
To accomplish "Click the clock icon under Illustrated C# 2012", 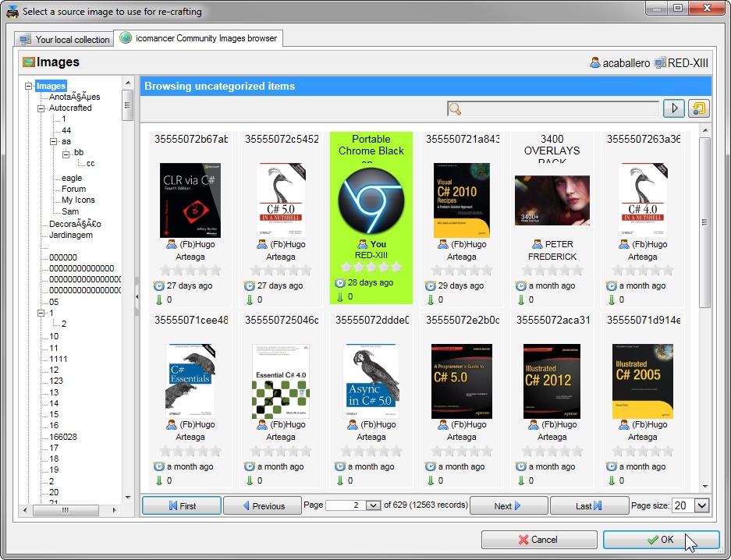I will point(520,466).
